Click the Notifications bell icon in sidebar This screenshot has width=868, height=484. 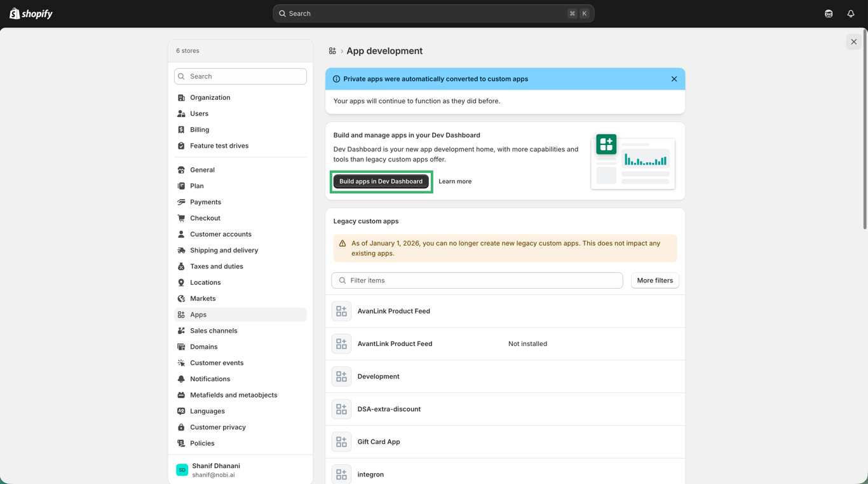pyautogui.click(x=181, y=379)
